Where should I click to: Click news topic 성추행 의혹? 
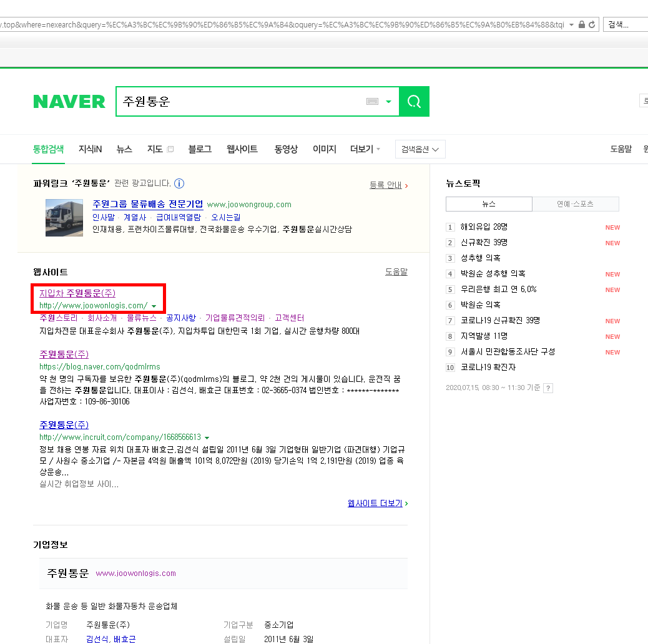tap(481, 258)
